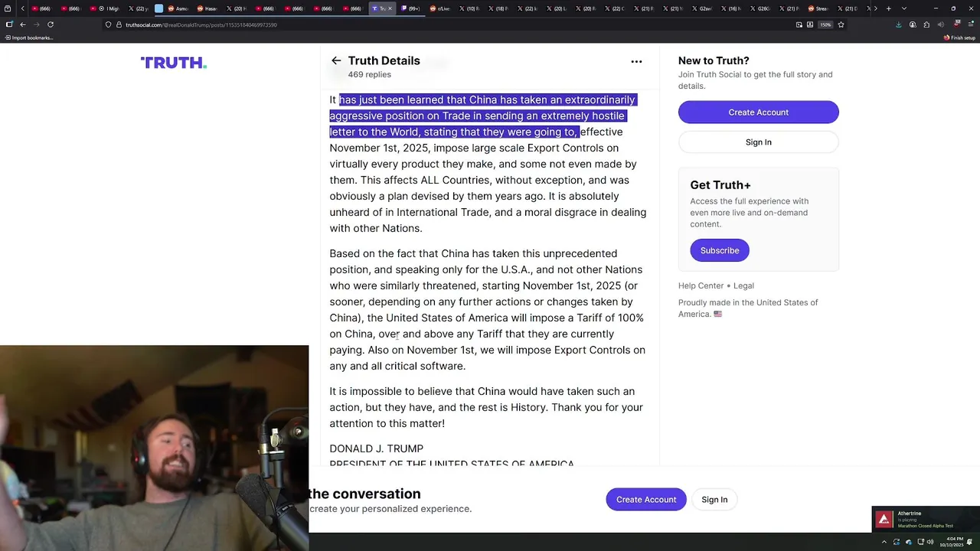Click the sync tray icon next to the chevron

897,542
